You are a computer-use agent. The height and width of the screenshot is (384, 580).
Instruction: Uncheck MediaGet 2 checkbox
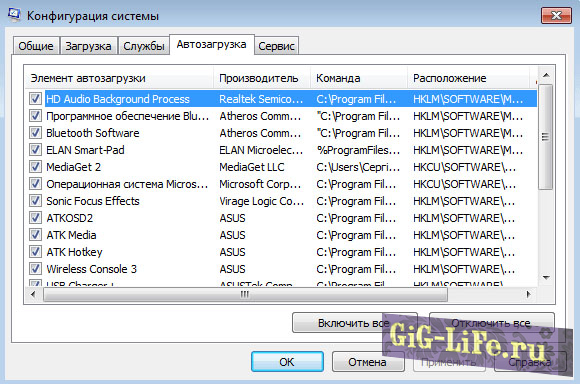(x=35, y=167)
